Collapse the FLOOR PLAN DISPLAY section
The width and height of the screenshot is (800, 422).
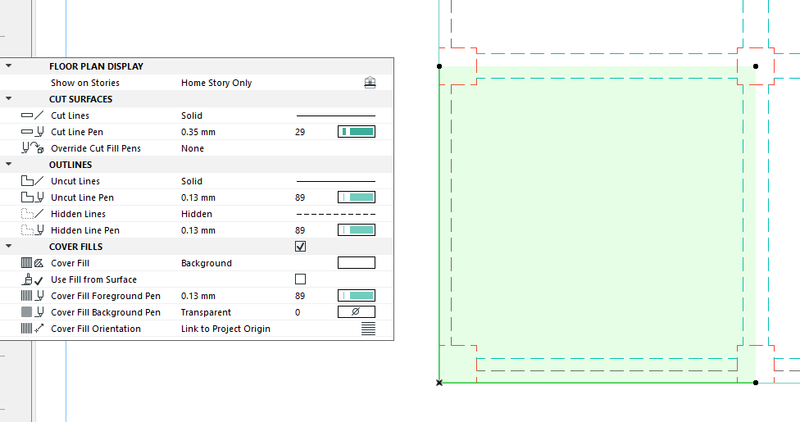pyautogui.click(x=9, y=66)
